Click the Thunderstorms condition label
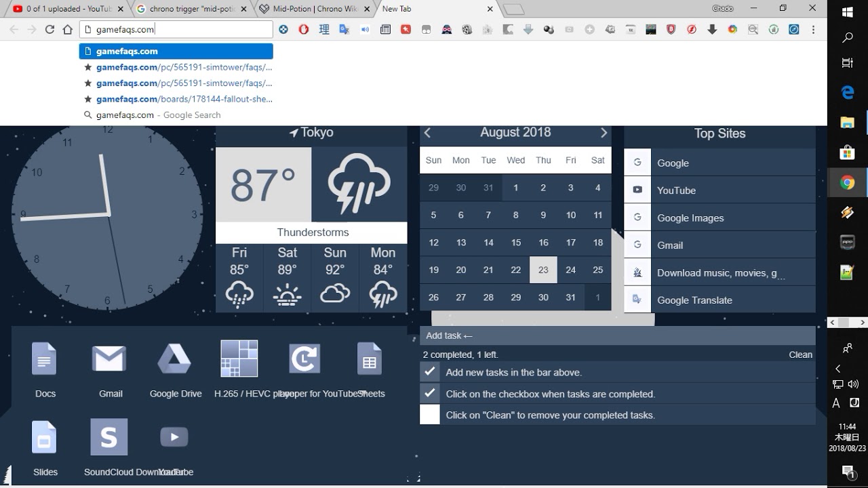Viewport: 868px width, 488px height. [313, 232]
